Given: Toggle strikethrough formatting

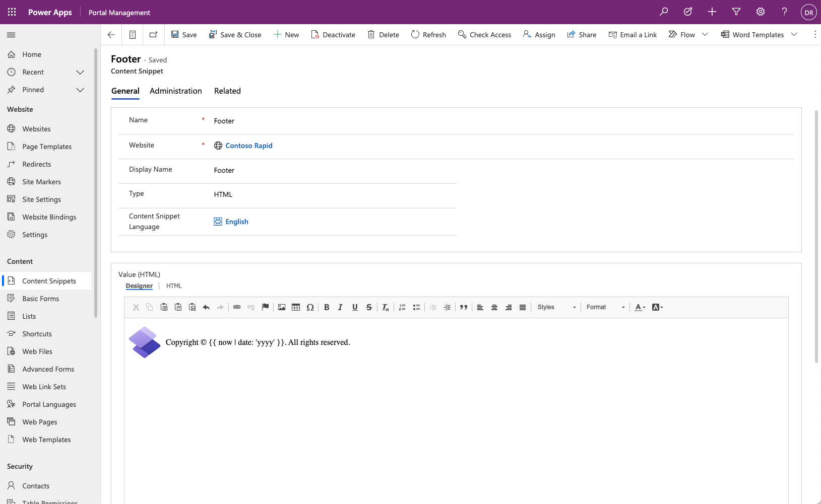Looking at the screenshot, I should tap(369, 307).
